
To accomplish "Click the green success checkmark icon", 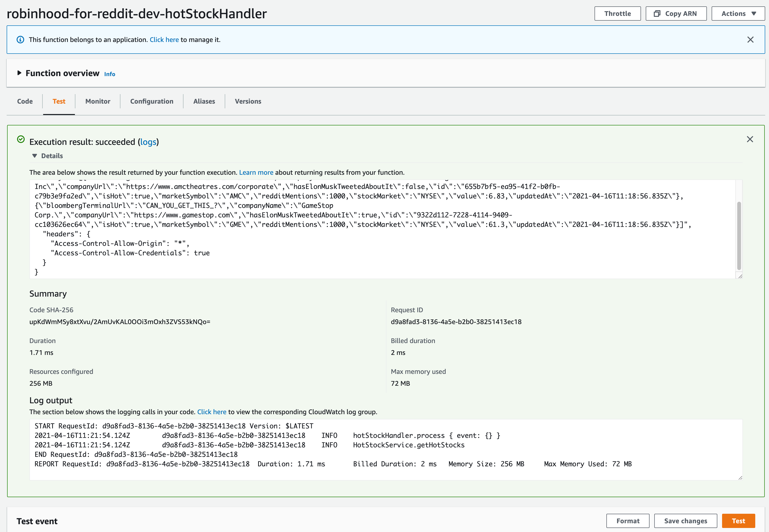I will click(21, 139).
